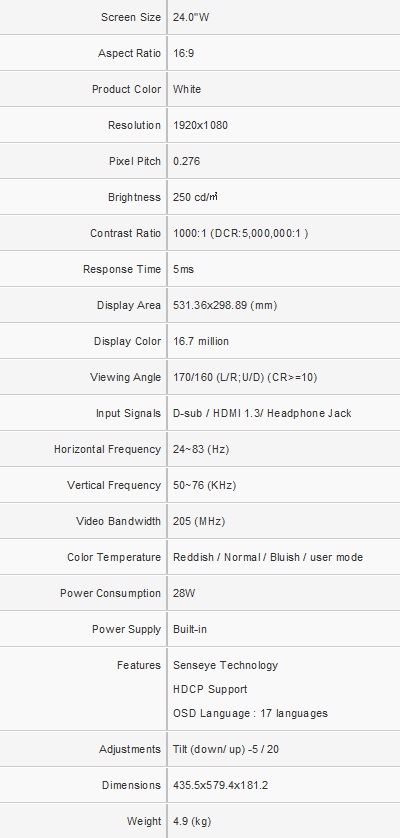Select the Viewing Angle 170/160 value
This screenshot has width=400, height=838.
pos(245,377)
